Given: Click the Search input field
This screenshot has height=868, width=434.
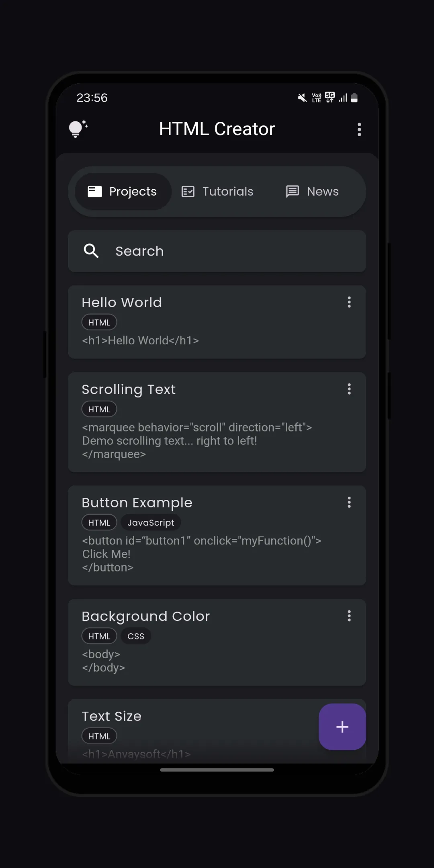Looking at the screenshot, I should pos(217,251).
